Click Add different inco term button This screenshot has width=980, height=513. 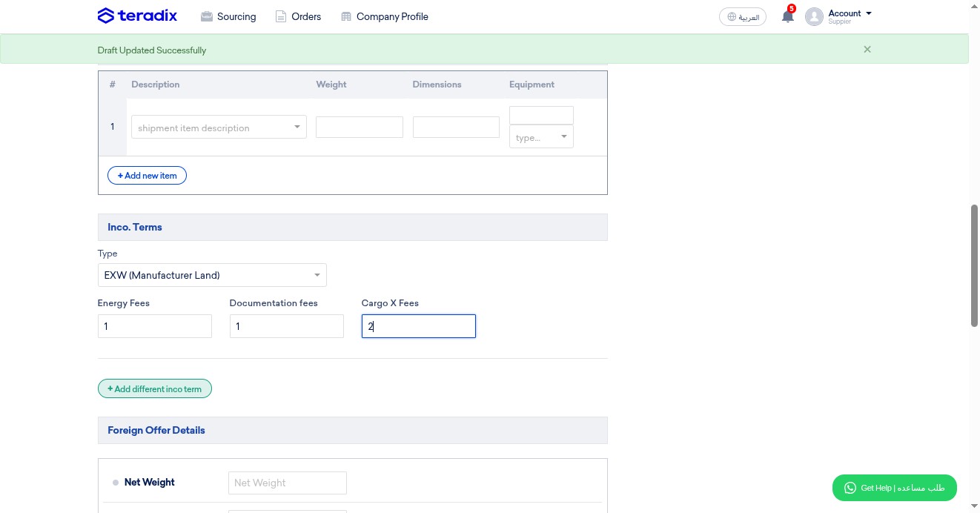(155, 388)
